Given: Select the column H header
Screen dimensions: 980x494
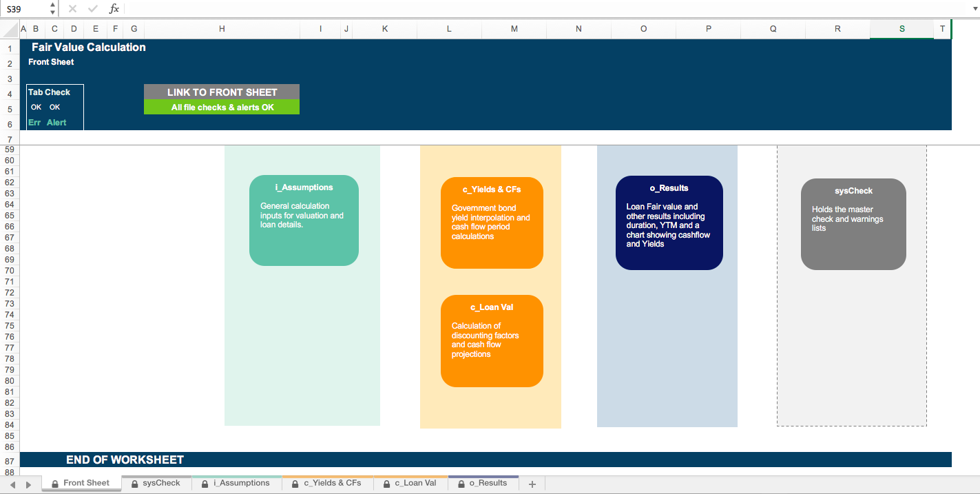Looking at the screenshot, I should 222,29.
